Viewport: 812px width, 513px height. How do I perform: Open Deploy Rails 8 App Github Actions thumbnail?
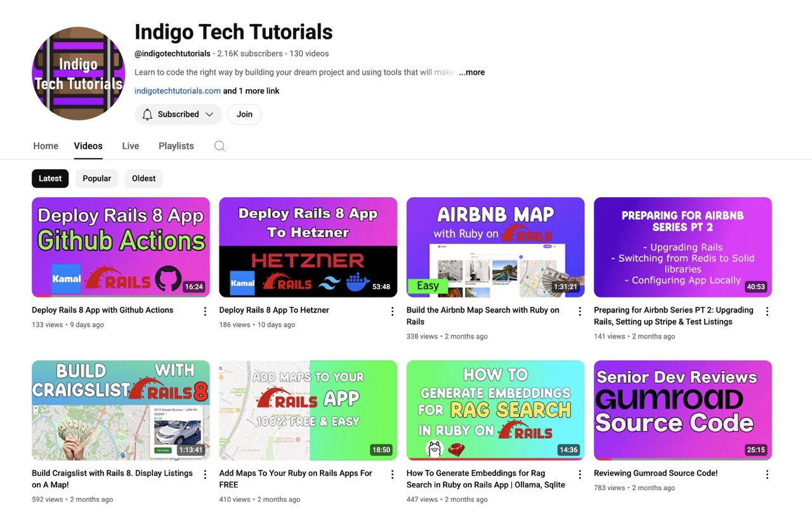point(121,247)
